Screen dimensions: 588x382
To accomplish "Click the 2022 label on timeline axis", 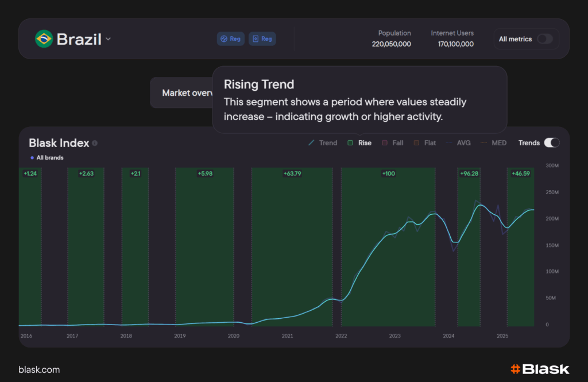I will tap(341, 335).
